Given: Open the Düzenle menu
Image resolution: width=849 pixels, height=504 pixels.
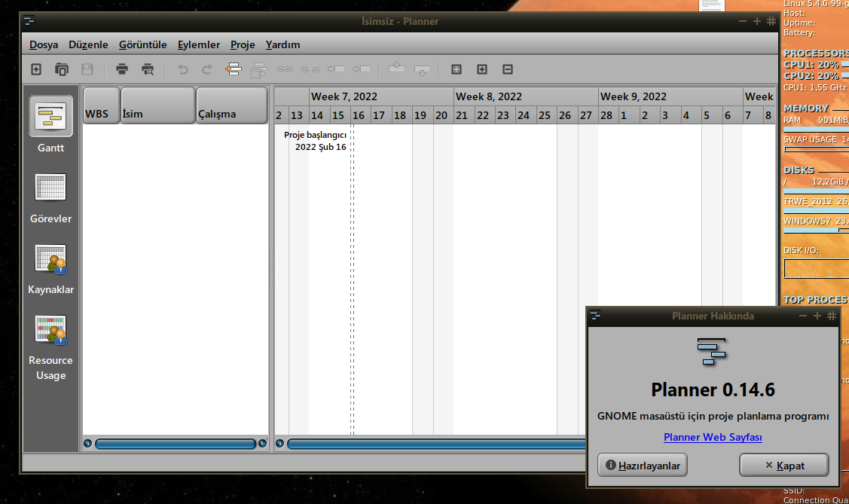Looking at the screenshot, I should tap(88, 45).
